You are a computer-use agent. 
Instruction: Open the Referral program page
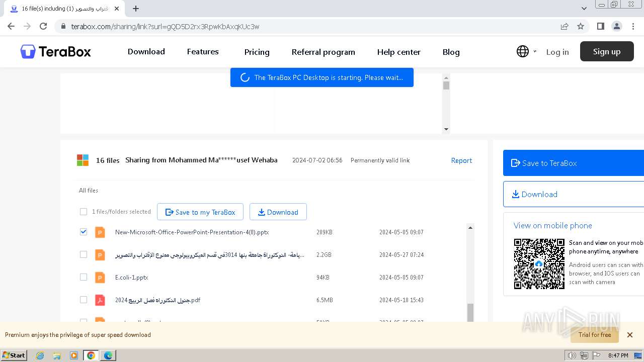(324, 52)
